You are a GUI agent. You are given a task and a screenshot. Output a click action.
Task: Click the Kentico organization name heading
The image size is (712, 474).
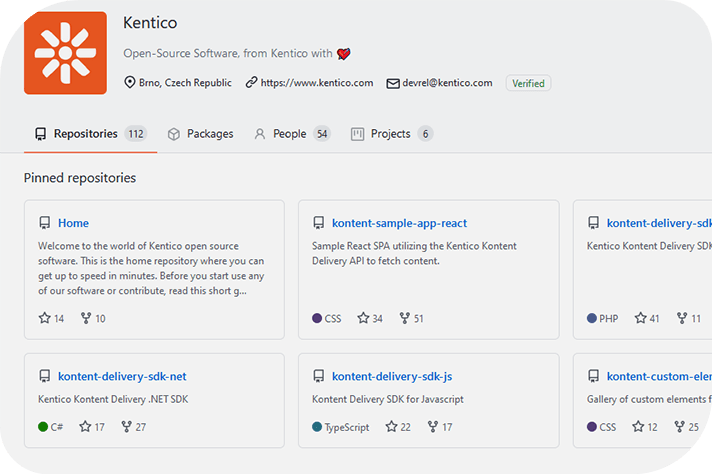pyautogui.click(x=150, y=23)
